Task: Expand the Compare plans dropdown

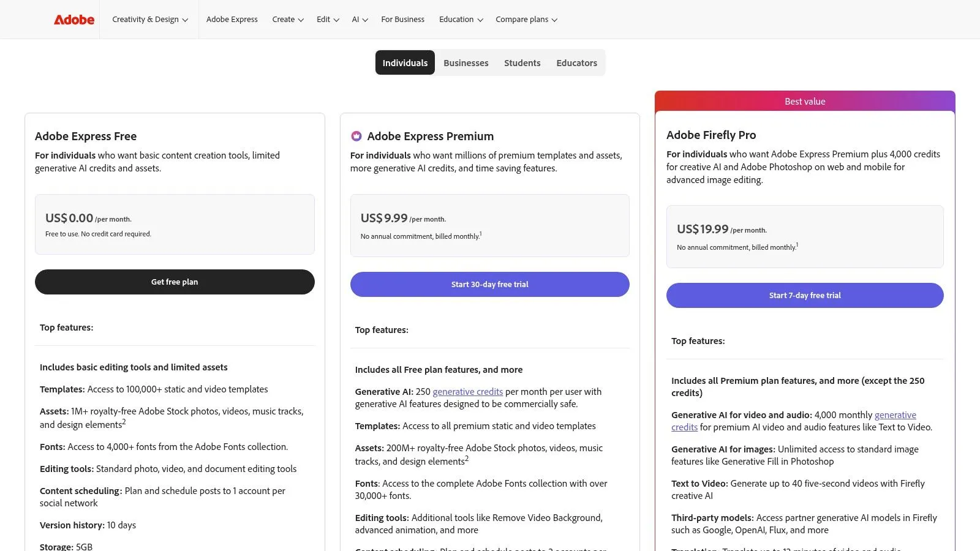Action: click(x=526, y=19)
